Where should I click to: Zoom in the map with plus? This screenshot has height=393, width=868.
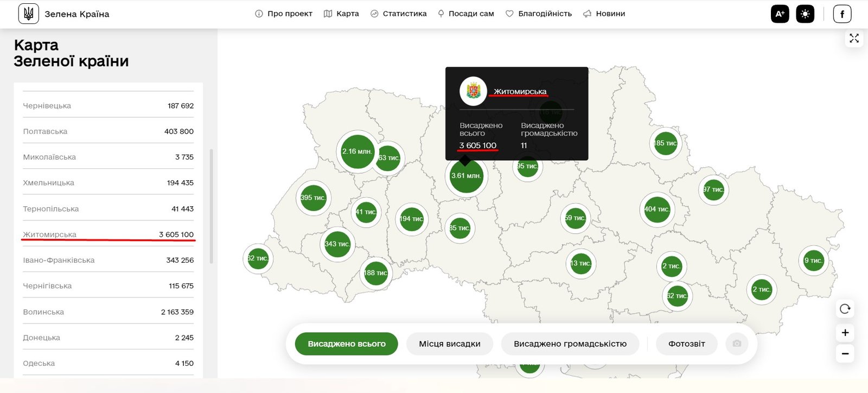point(845,333)
